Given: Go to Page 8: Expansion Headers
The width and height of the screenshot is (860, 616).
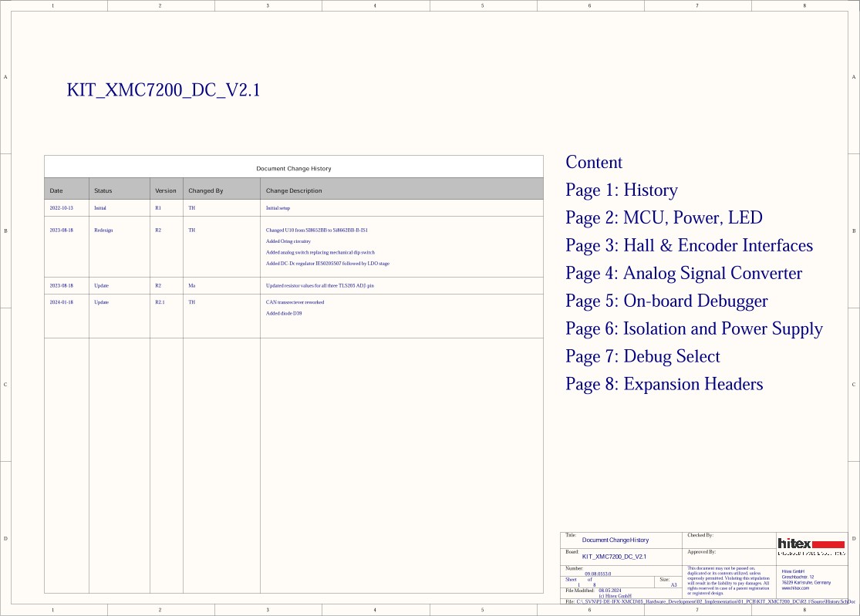Looking at the screenshot, I should (663, 385).
